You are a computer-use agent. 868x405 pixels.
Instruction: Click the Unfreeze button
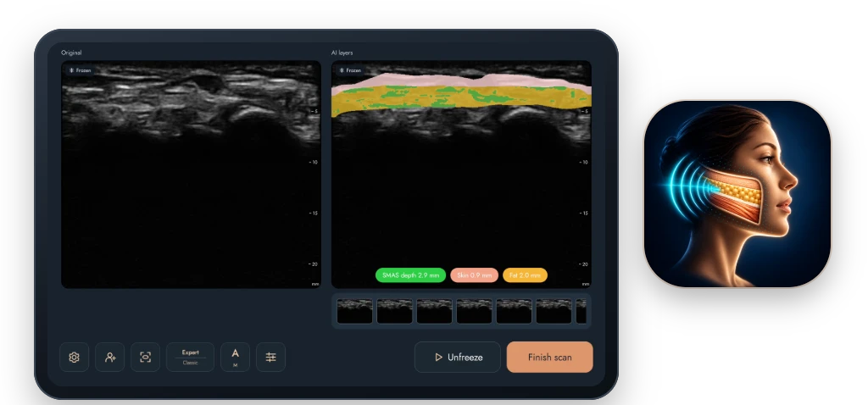click(x=458, y=358)
